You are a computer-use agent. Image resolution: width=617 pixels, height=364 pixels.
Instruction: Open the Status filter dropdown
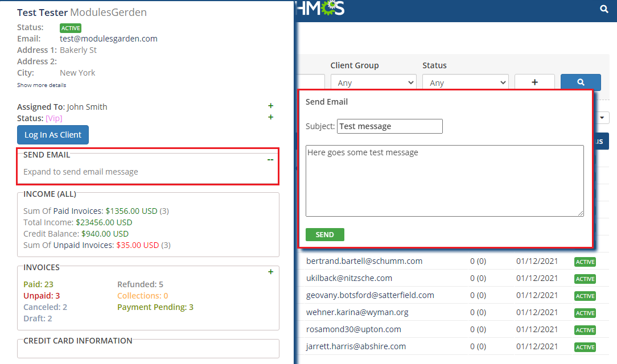tap(466, 82)
